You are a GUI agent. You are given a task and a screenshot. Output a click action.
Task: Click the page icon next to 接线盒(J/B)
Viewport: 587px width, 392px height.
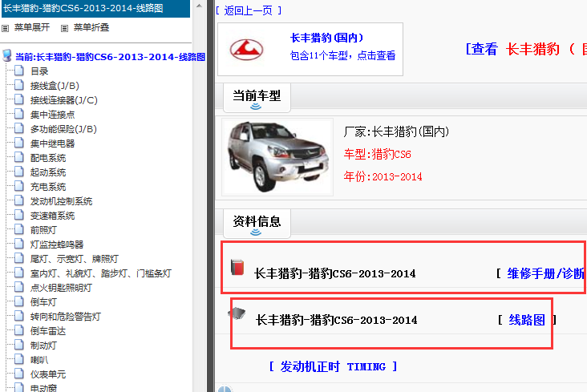pos(19,85)
